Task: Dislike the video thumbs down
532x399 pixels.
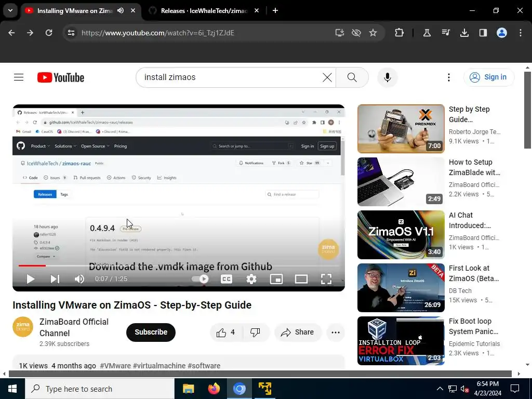Action: tap(255, 332)
